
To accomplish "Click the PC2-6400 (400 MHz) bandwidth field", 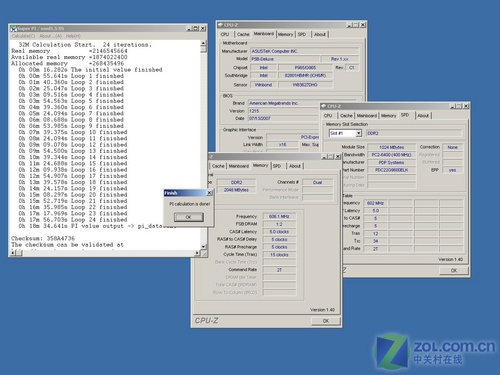I will pos(392,155).
